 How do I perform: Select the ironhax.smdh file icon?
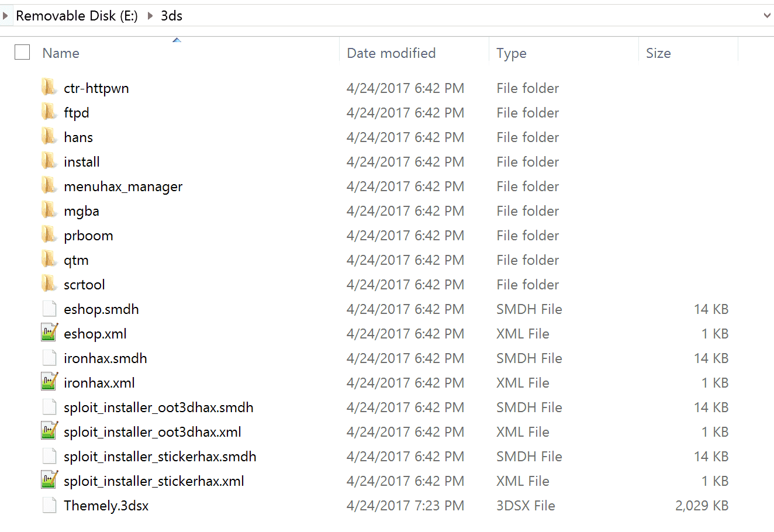click(49, 358)
